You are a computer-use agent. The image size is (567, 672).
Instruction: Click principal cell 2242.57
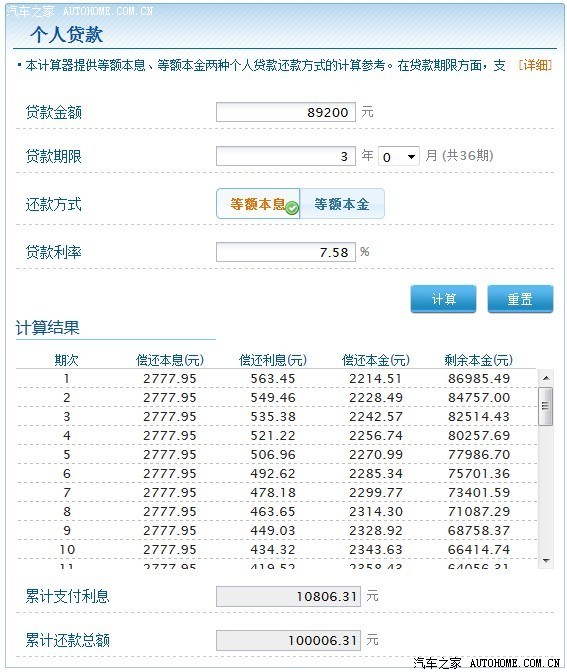tap(376, 417)
